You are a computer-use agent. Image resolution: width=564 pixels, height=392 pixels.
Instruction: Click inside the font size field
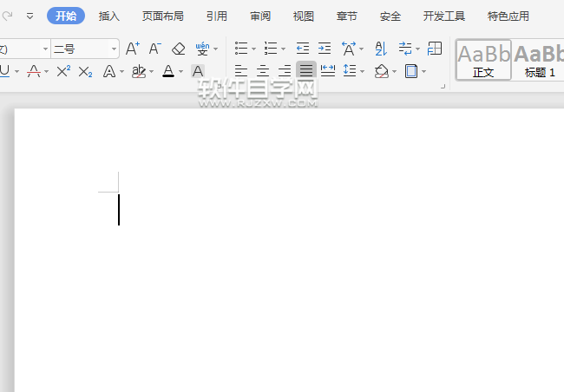click(80, 49)
